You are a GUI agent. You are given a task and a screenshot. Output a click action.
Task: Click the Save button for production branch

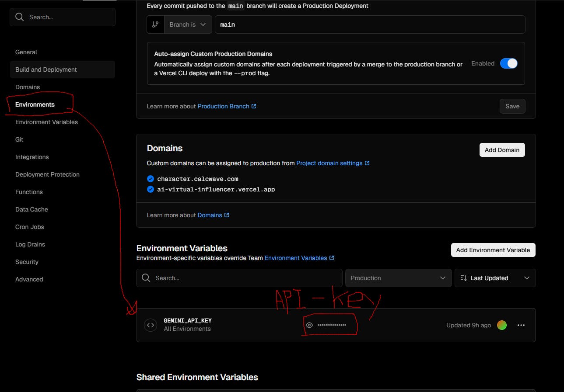pyautogui.click(x=512, y=106)
